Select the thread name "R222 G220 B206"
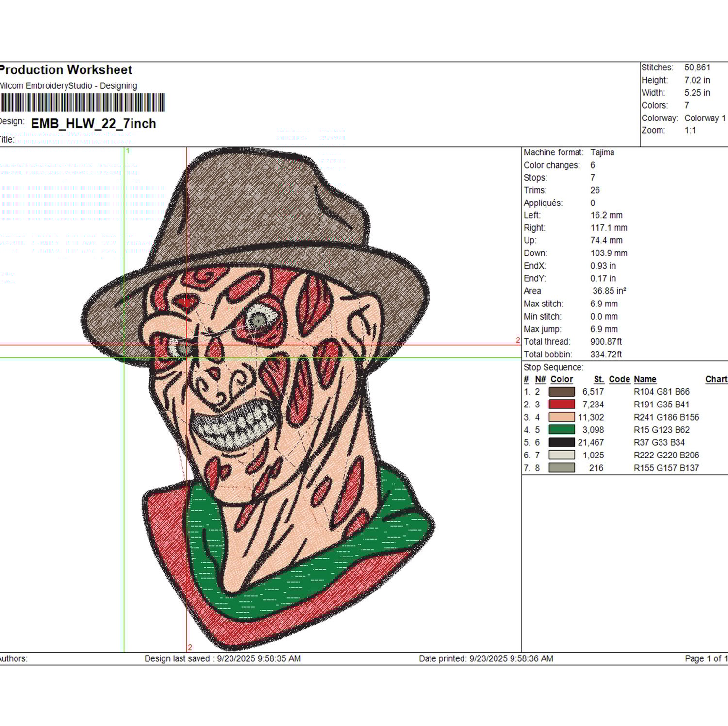This screenshot has height=726, width=728. pos(666,455)
